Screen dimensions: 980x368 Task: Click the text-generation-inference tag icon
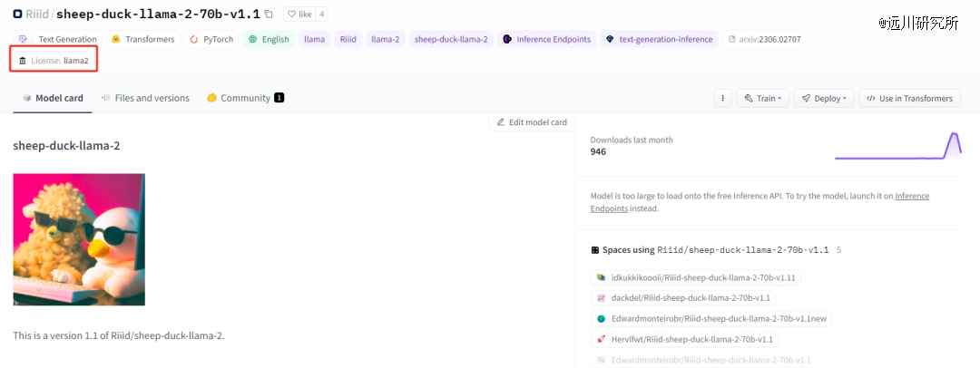(x=610, y=39)
